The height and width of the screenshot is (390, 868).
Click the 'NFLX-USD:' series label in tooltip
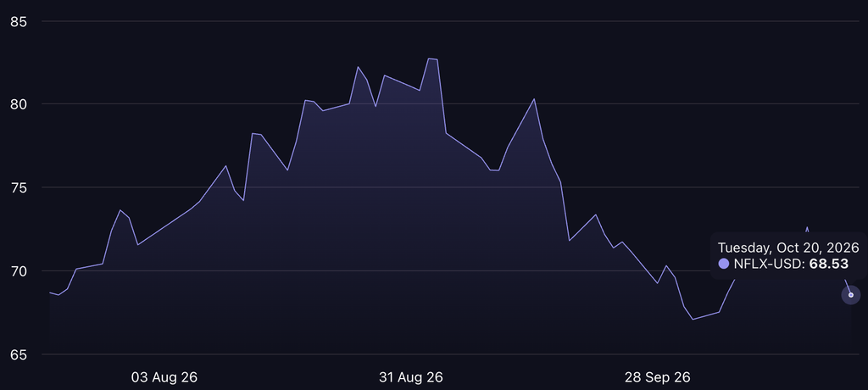tap(770, 264)
